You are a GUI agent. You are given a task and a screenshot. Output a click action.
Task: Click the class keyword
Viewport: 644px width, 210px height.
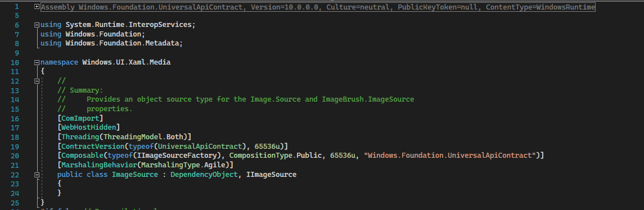(x=97, y=175)
